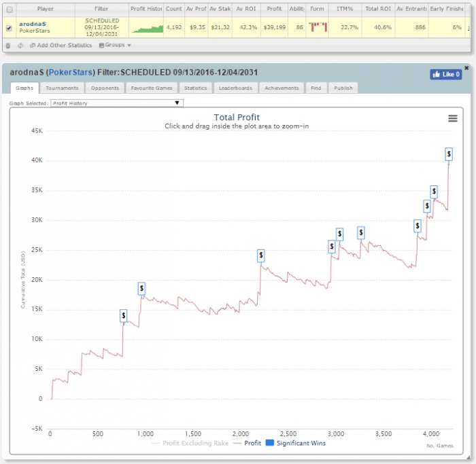The width and height of the screenshot is (476, 464).
Task: Uncheck the arodnaS player row checkbox
Action: tap(8, 28)
